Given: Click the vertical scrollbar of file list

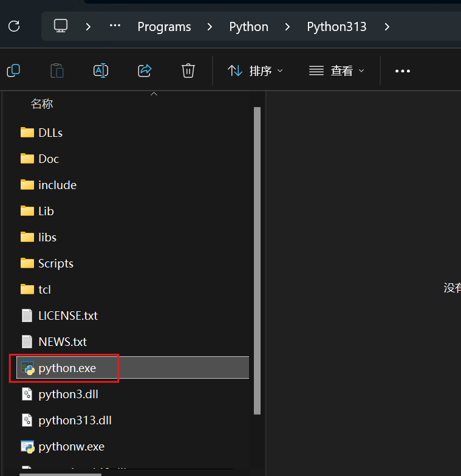Looking at the screenshot, I should pyautogui.click(x=257, y=261).
